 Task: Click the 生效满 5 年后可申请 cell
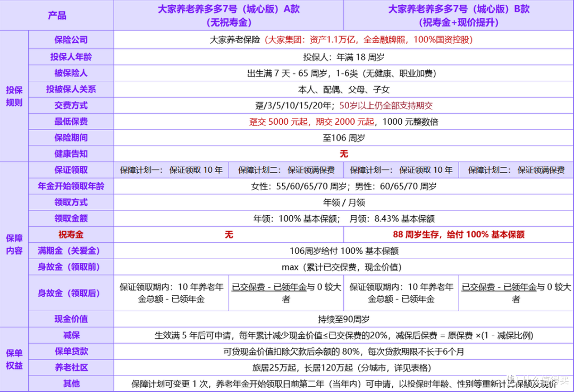click(344, 335)
